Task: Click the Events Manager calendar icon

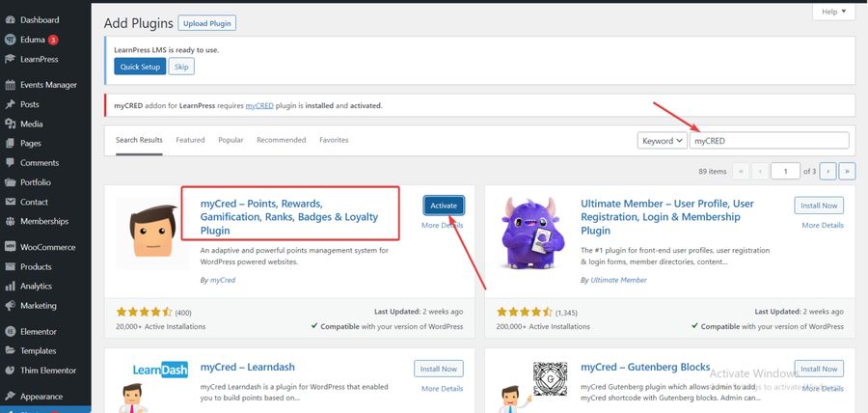Action: pos(10,85)
